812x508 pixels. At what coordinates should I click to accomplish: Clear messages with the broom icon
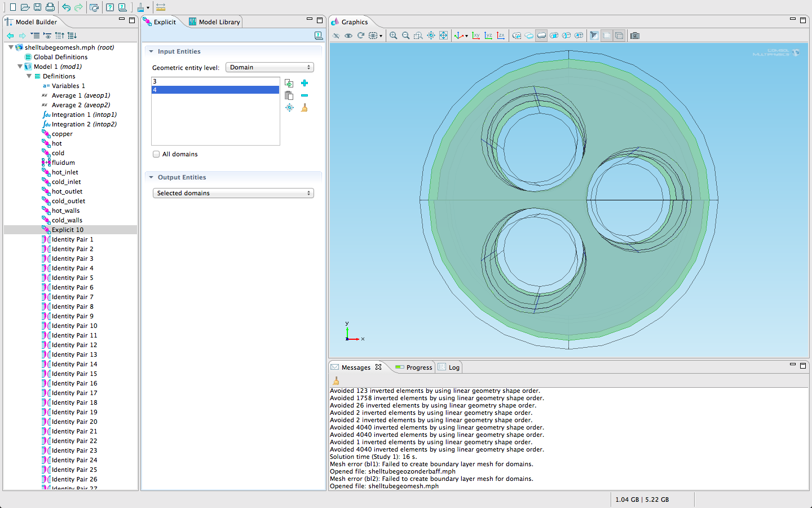336,381
